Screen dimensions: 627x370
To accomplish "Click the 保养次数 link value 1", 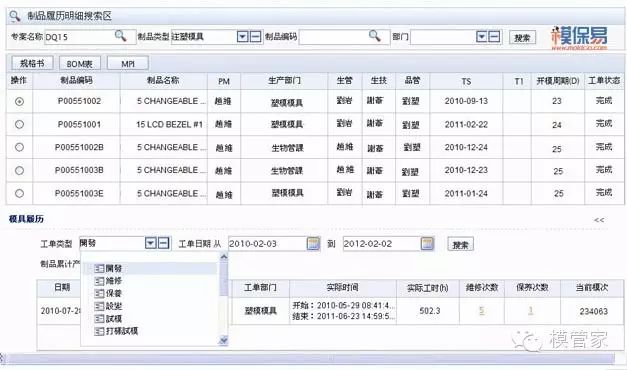I will (x=531, y=310).
